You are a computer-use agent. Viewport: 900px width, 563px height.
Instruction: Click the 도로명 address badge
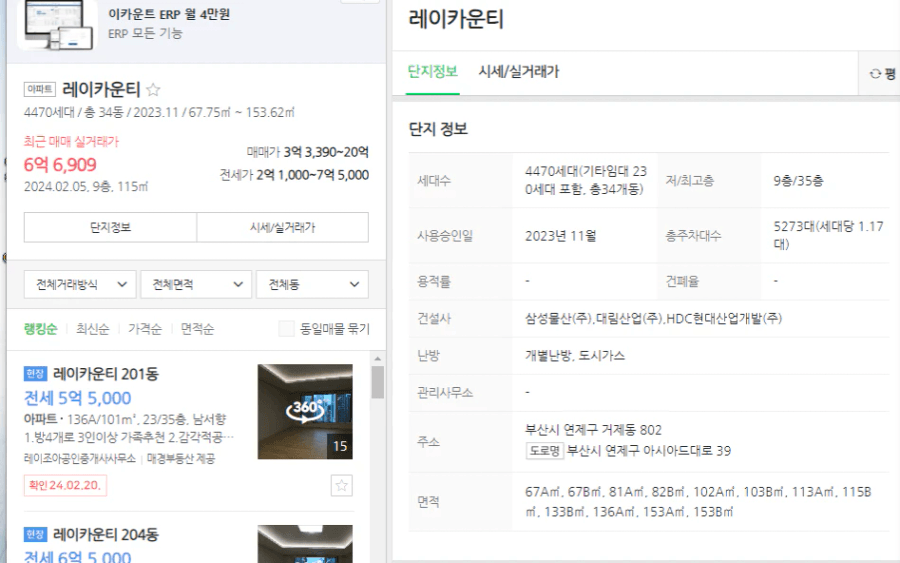544,451
